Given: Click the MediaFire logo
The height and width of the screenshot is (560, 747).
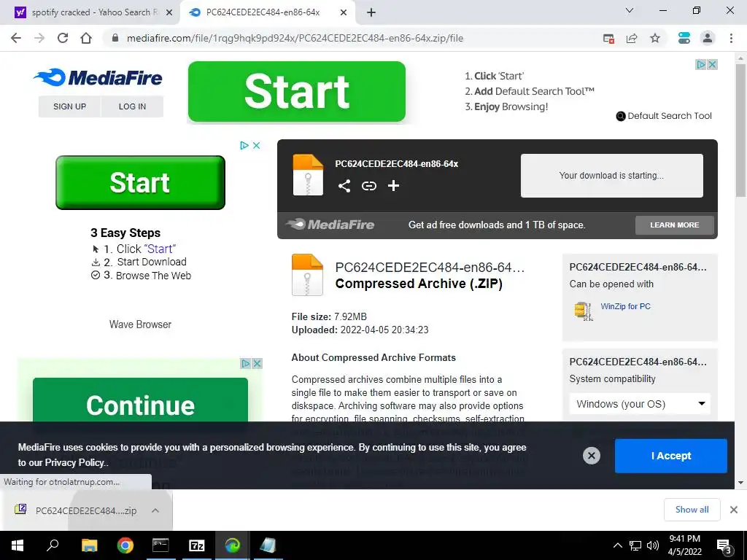Looking at the screenshot, I should click(x=98, y=77).
